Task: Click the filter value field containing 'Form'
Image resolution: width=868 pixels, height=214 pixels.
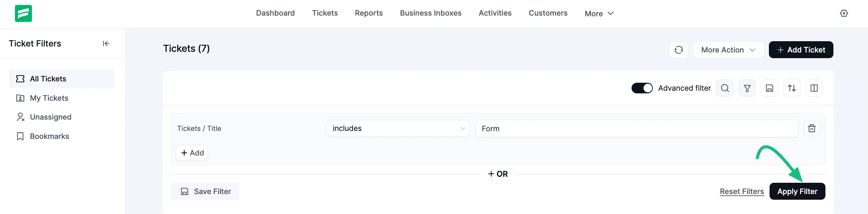Action: coord(636,129)
